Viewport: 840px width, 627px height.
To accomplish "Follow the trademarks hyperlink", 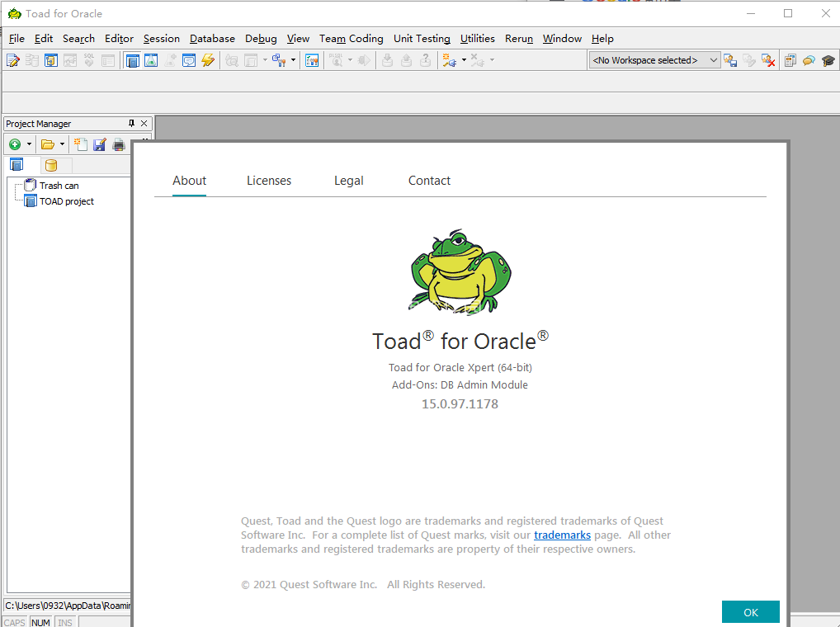I will [x=562, y=535].
